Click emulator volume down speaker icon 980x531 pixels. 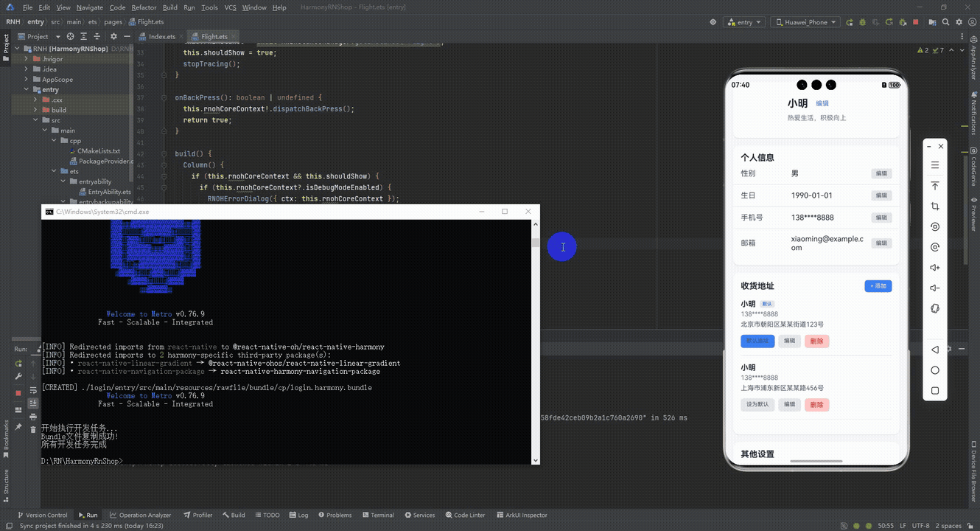(935, 288)
